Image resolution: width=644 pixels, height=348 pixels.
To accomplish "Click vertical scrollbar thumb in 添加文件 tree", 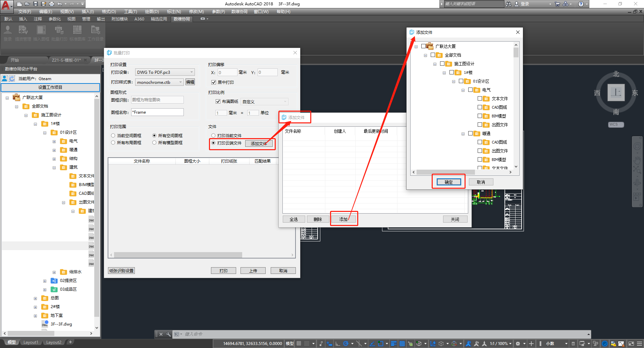I will click(516, 52).
